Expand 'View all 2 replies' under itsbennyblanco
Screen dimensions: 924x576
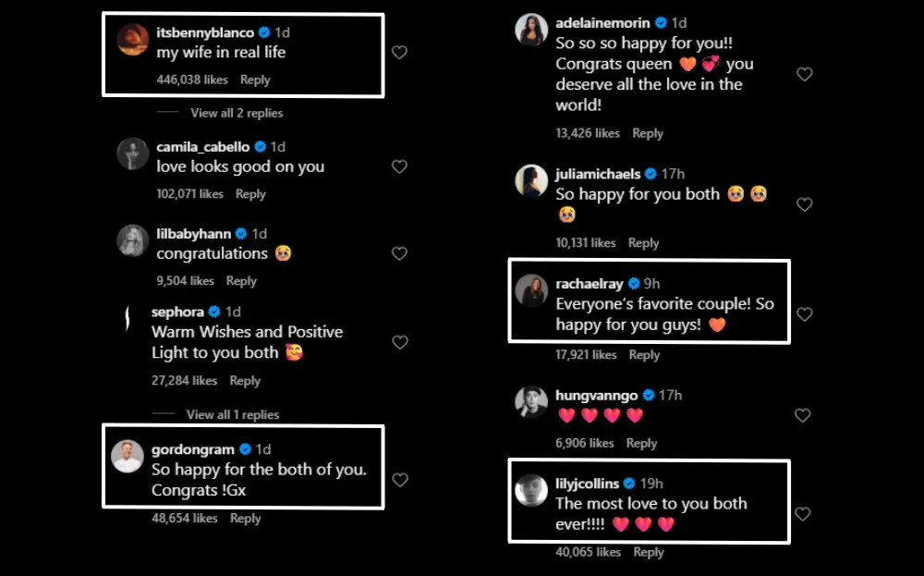point(237,113)
